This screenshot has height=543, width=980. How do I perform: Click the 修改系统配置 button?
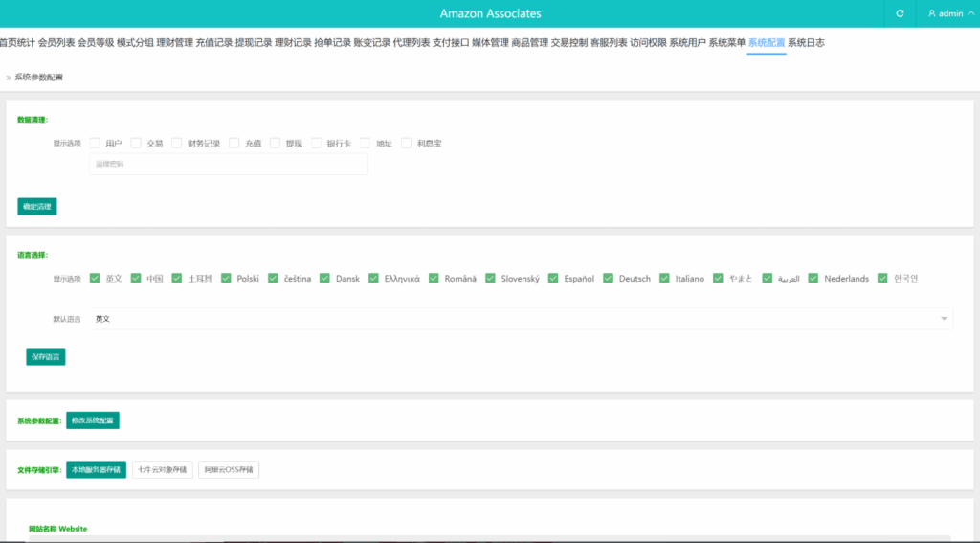tap(93, 420)
